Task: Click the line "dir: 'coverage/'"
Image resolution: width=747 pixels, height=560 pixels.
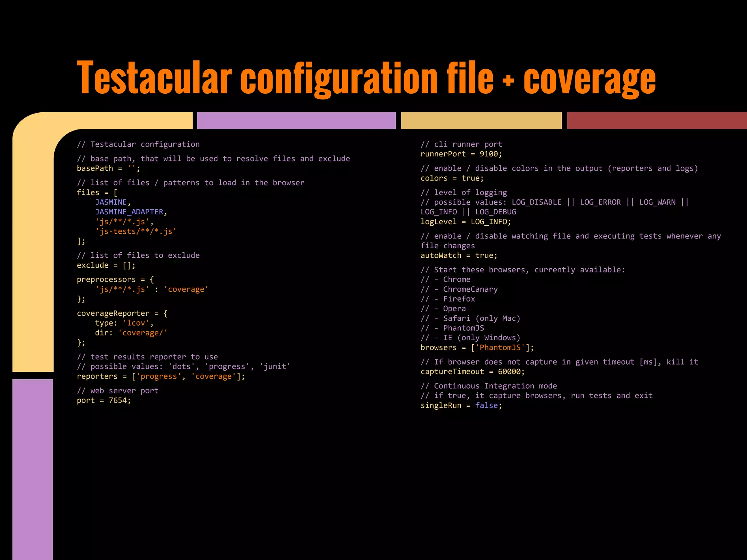Action: coord(131,333)
